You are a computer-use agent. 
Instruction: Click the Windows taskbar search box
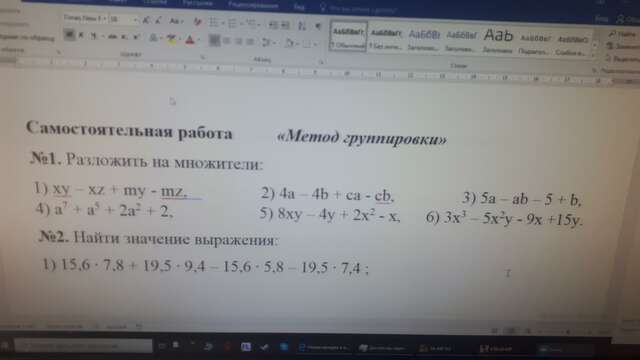83,346
